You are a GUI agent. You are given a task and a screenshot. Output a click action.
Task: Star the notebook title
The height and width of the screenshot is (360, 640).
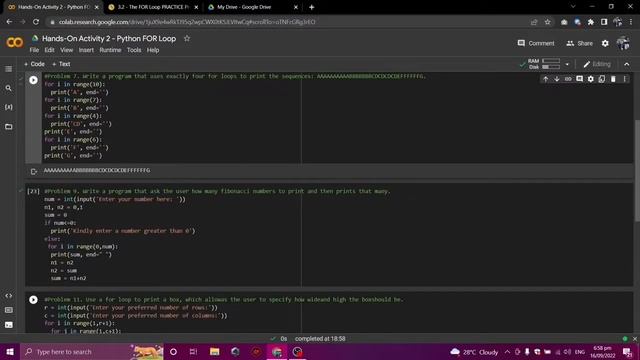[187, 38]
